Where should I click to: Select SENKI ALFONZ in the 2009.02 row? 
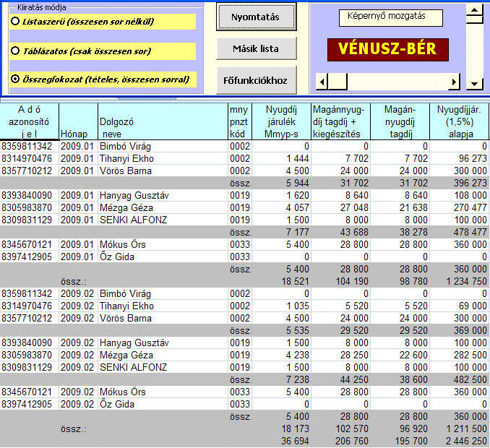[133, 367]
